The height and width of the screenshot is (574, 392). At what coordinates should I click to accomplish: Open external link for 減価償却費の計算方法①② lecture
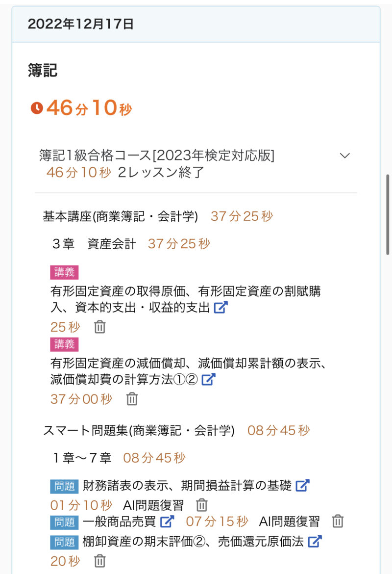click(x=209, y=379)
